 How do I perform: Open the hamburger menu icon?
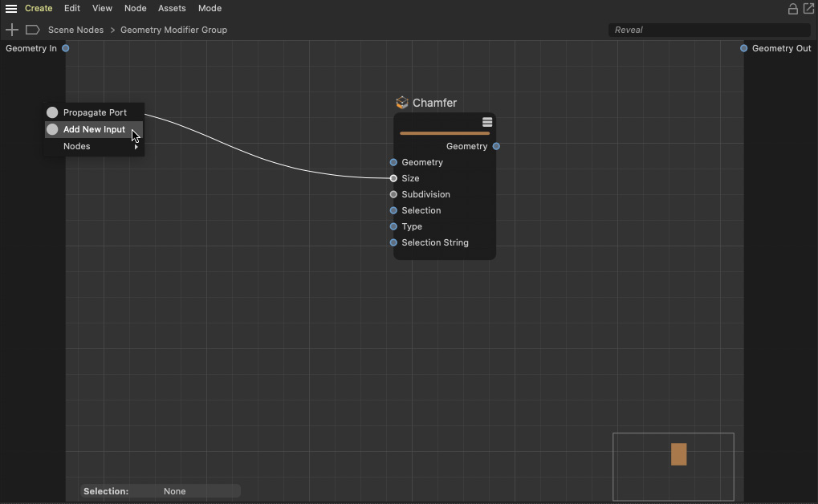(x=11, y=9)
